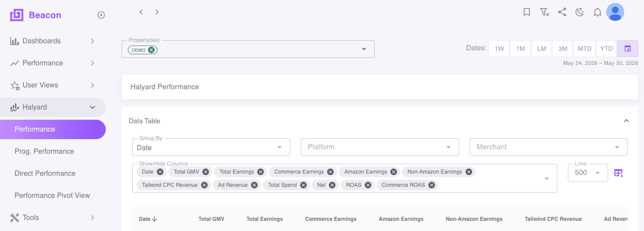
Task: Clear filters with the funnel-x icon
Action: click(x=544, y=12)
